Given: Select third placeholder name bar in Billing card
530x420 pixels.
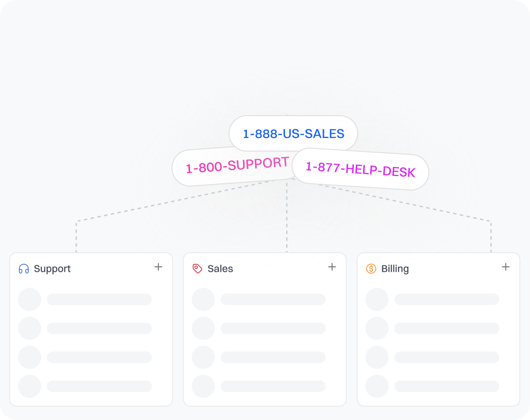Looking at the screenshot, I should [x=447, y=357].
